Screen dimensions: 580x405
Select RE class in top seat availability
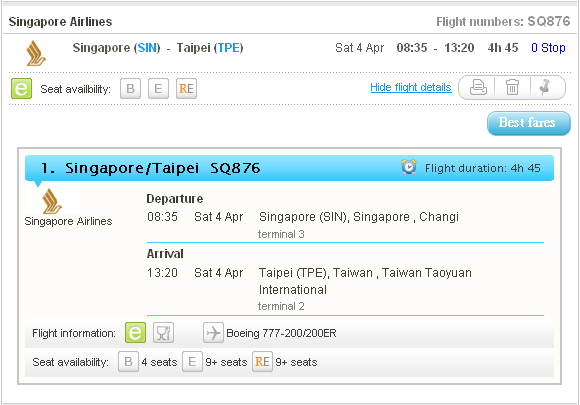tap(186, 89)
